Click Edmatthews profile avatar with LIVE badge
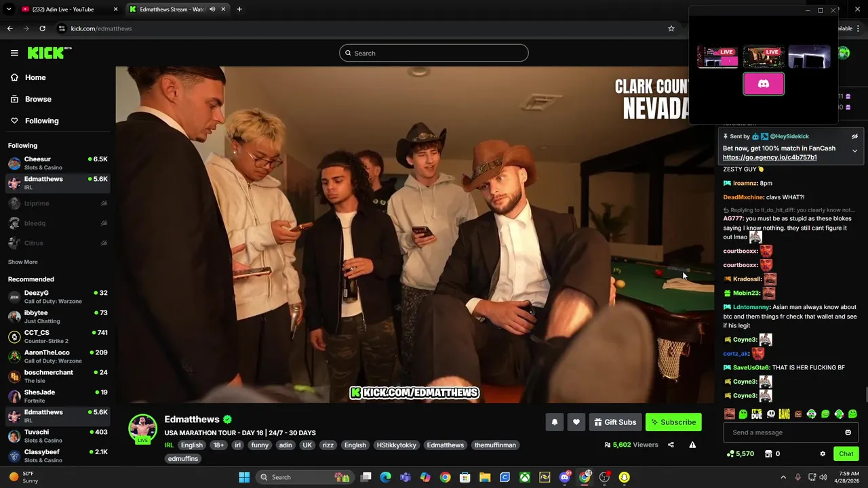The image size is (868, 488). [x=142, y=428]
